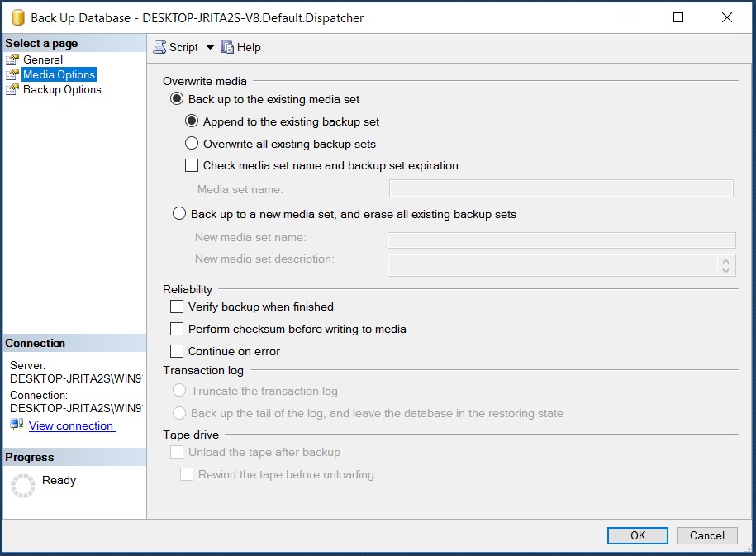The image size is (756, 556).
Task: Enable 'Check media set name and backup set expiration'
Action: click(x=192, y=165)
